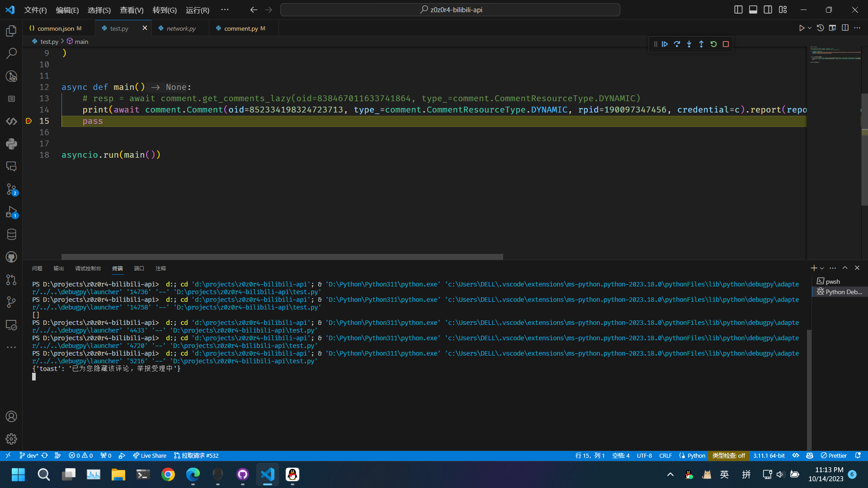Change line ending from CRLF
Image resolution: width=868 pixels, height=488 pixels.
pos(665,455)
